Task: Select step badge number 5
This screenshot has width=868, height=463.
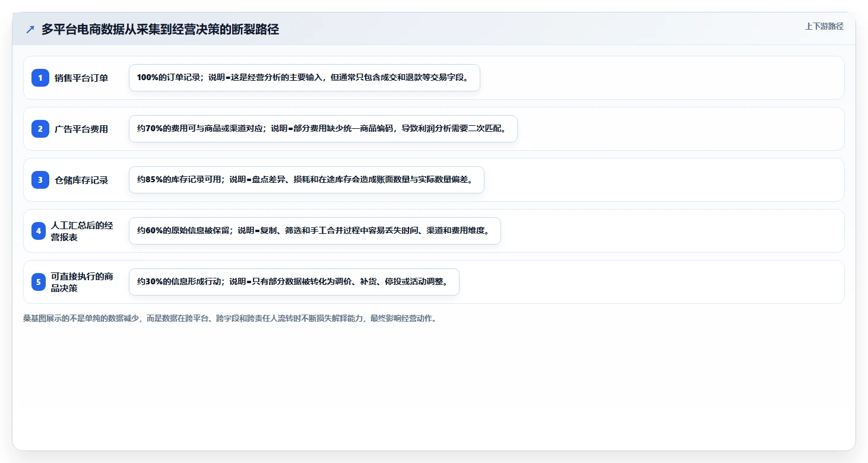Action: pyautogui.click(x=39, y=282)
